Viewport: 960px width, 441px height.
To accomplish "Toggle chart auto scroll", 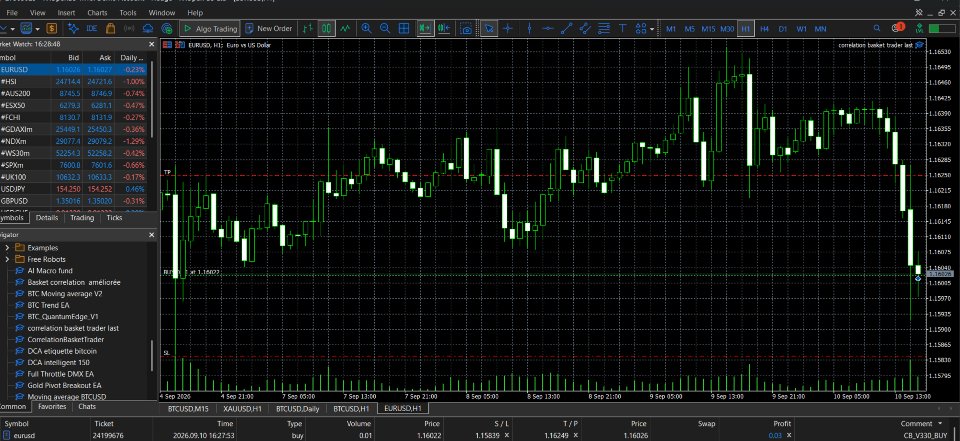I will point(424,28).
